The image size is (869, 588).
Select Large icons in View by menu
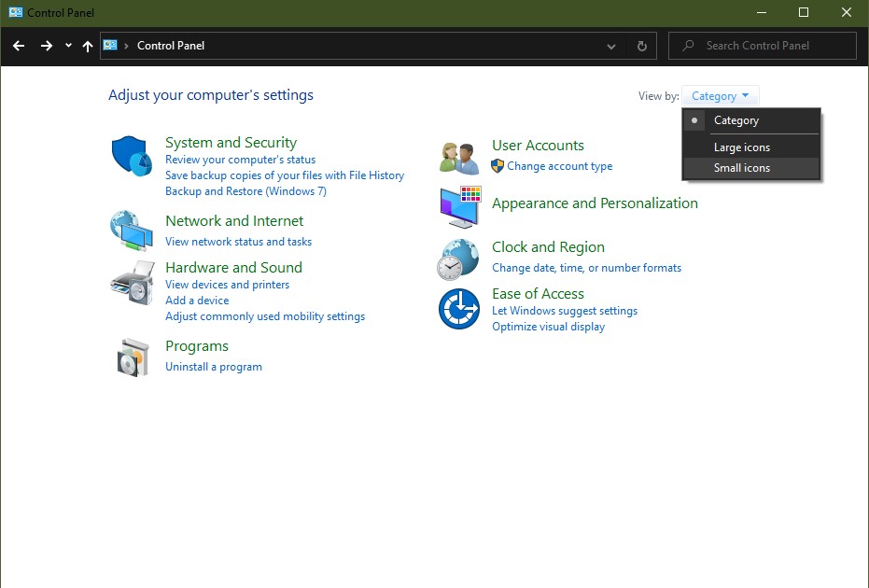click(751, 147)
